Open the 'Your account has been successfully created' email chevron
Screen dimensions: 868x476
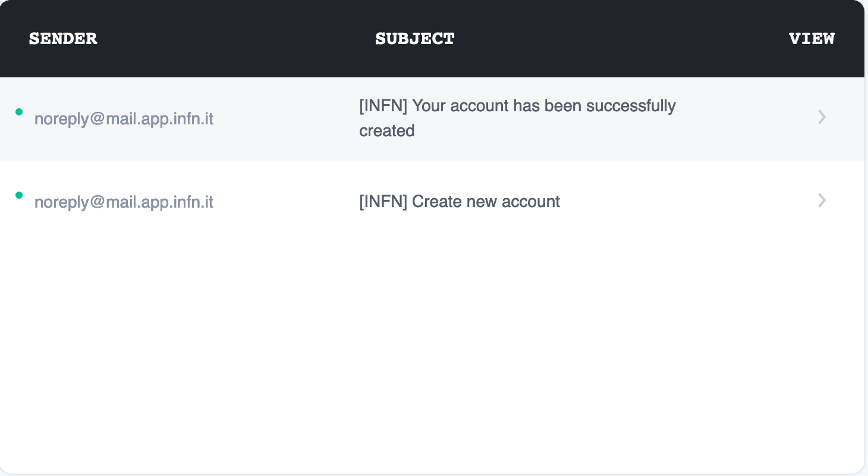pos(822,117)
